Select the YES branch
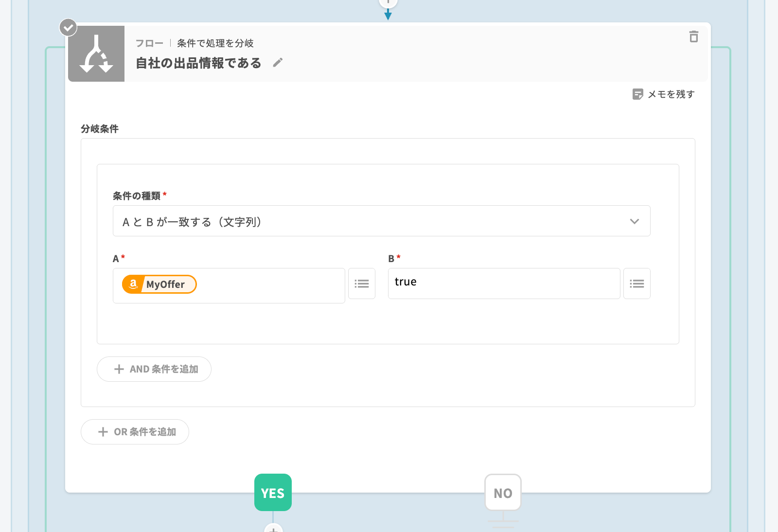The height and width of the screenshot is (532, 778). click(273, 493)
